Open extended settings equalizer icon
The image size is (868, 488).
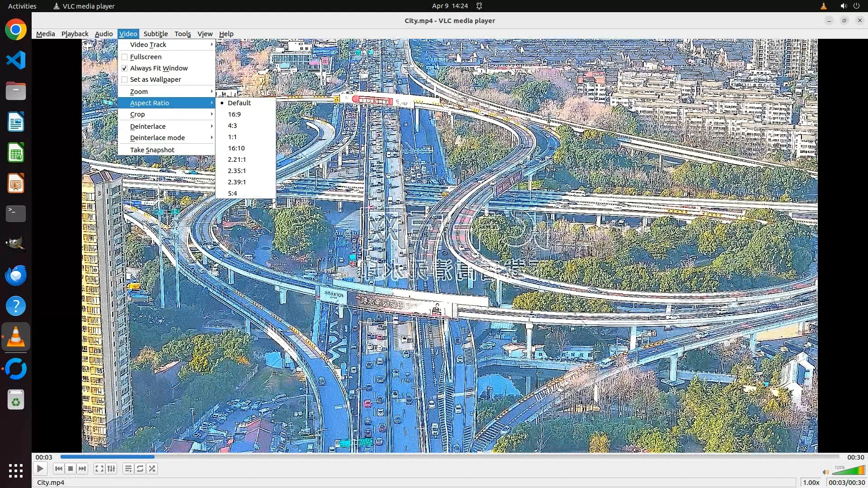pos(111,469)
